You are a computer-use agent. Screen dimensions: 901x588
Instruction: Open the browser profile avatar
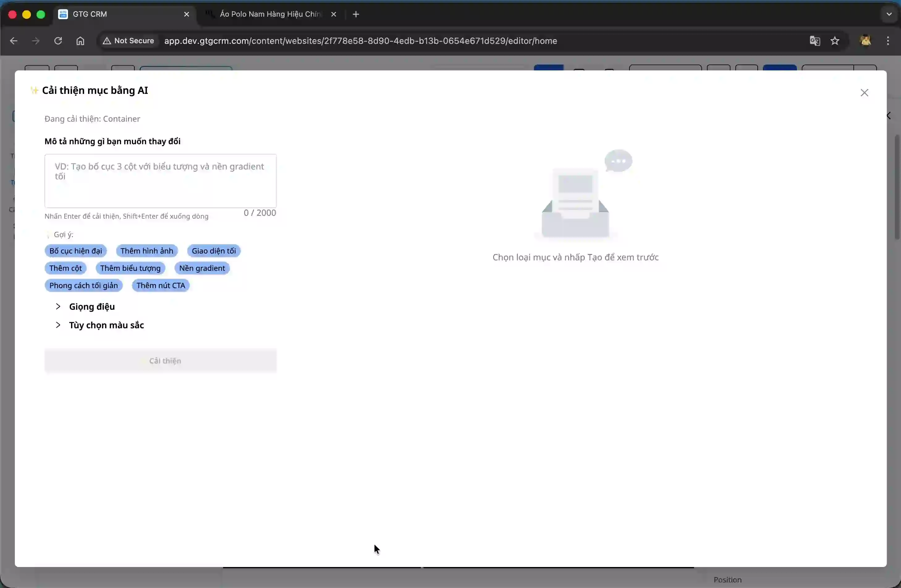pyautogui.click(x=866, y=41)
